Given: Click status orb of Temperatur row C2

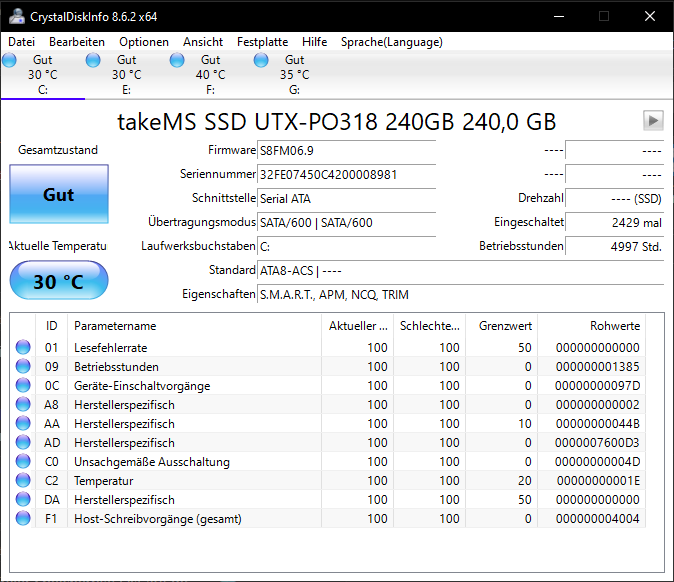Looking at the screenshot, I should click(x=23, y=481).
